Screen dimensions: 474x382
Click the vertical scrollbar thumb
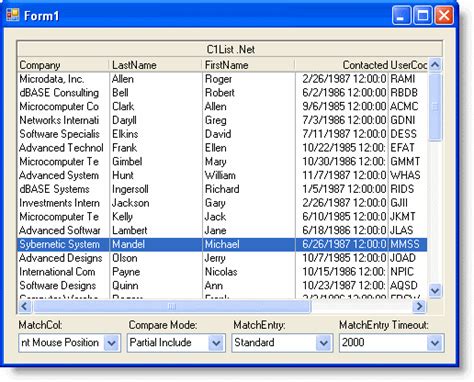point(435,107)
